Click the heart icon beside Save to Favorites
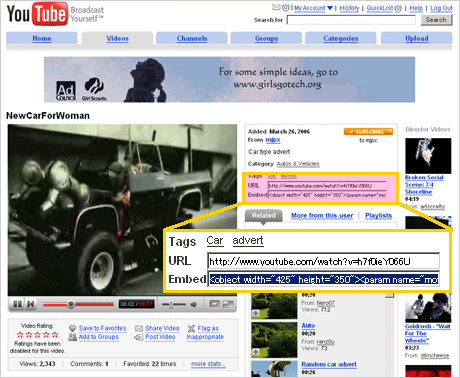The image size is (460, 378). point(72,328)
